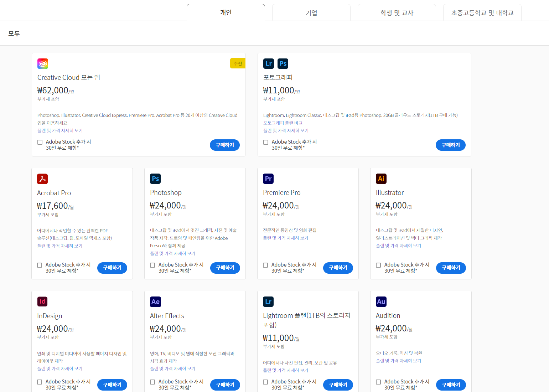Click the Premiere Pro Pr icon
The image size is (549, 392).
click(268, 179)
